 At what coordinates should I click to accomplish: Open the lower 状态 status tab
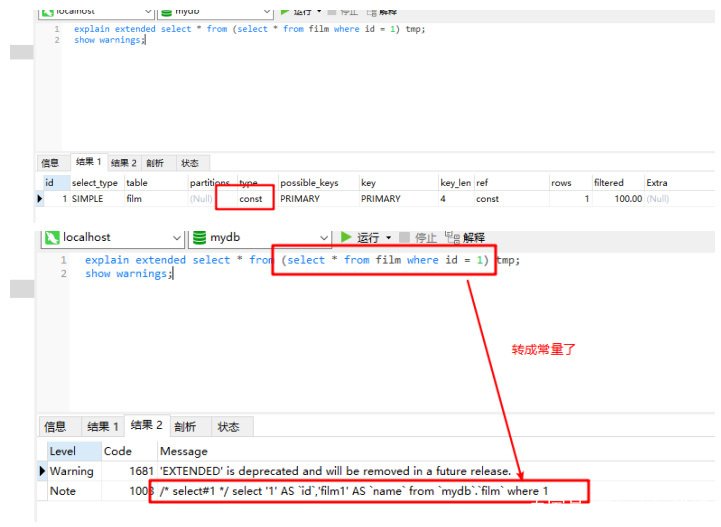coord(228,427)
